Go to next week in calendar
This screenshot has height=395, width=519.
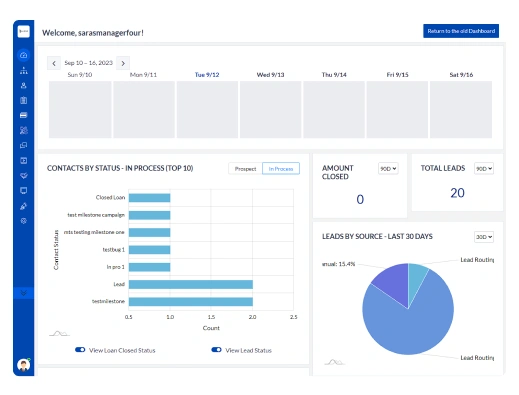pyautogui.click(x=123, y=63)
